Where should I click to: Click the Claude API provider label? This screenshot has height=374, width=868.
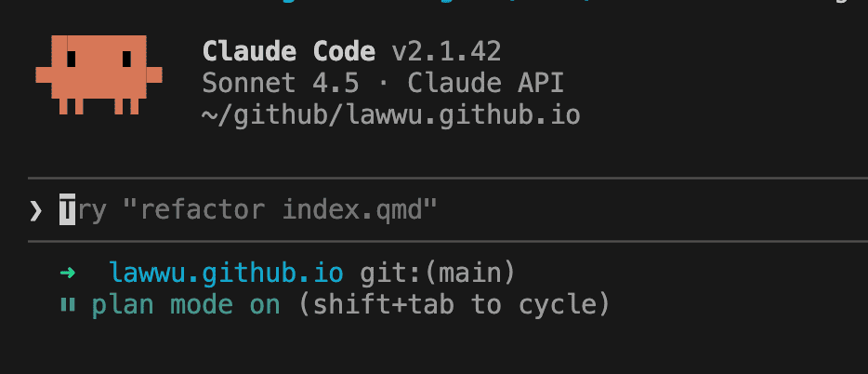(485, 84)
